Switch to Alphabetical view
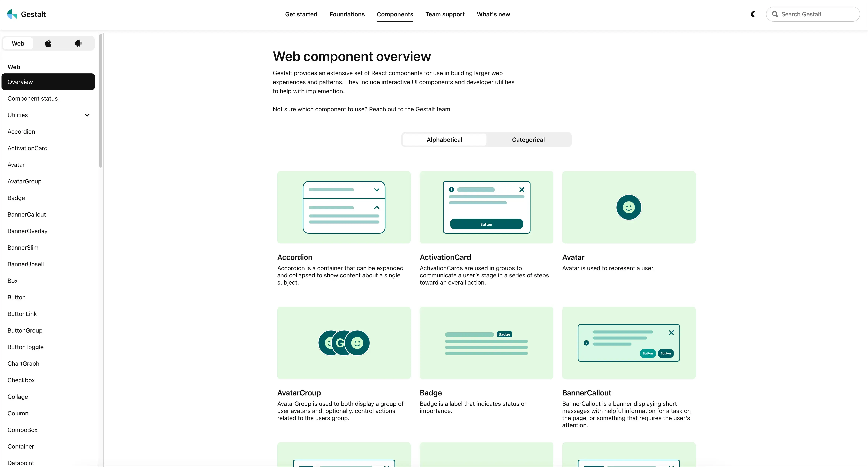Image resolution: width=868 pixels, height=467 pixels. tap(445, 140)
